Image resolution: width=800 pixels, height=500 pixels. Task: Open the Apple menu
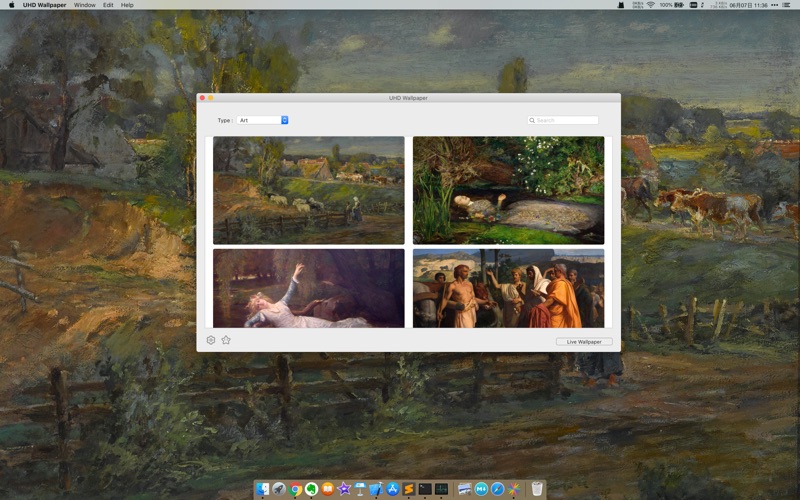12,5
